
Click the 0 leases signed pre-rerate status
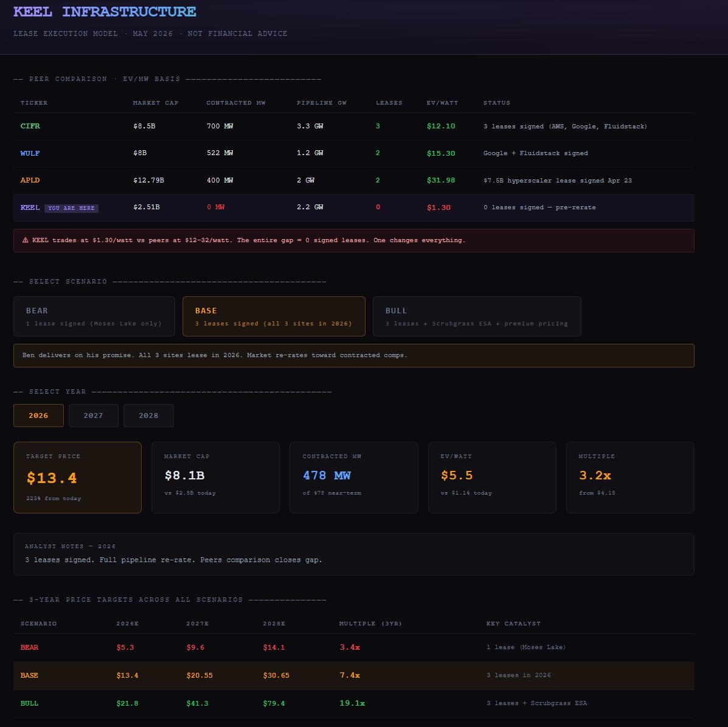pos(539,207)
